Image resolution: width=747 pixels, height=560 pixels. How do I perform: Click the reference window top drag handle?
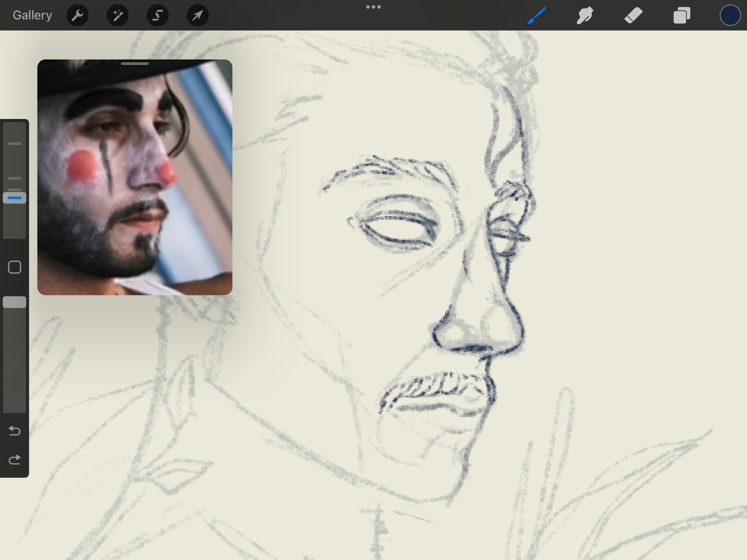(135, 64)
